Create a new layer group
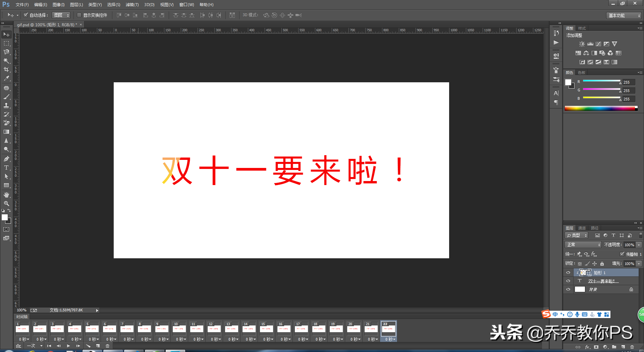Viewport: 644px width, 352px height. click(x=614, y=347)
